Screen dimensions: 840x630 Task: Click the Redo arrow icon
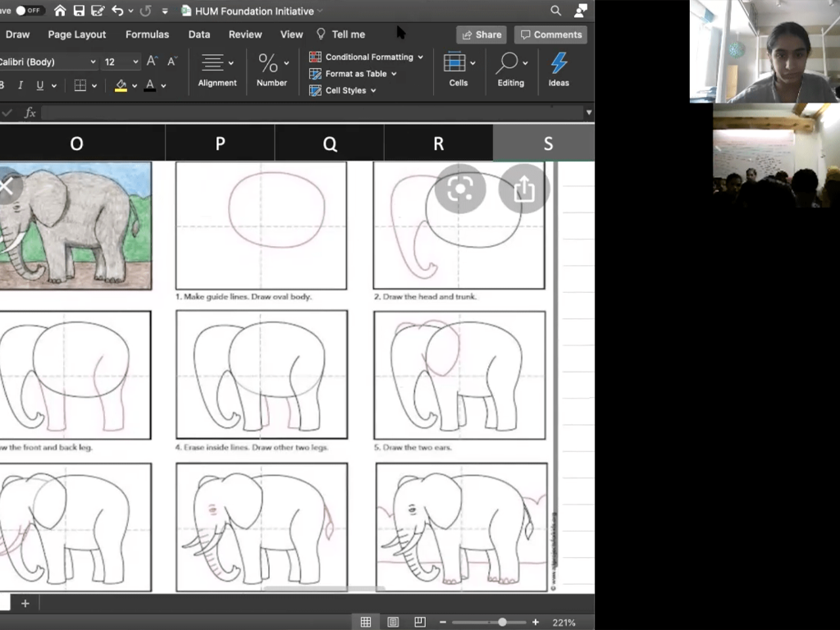pyautogui.click(x=145, y=11)
